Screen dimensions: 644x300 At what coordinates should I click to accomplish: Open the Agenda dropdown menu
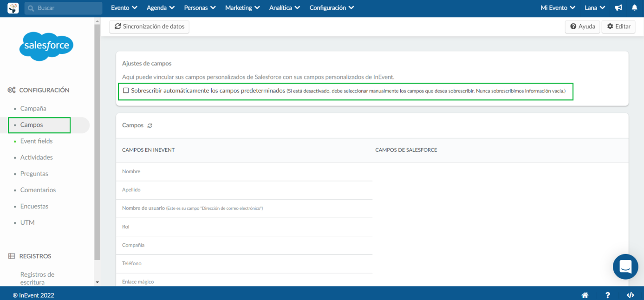(161, 8)
